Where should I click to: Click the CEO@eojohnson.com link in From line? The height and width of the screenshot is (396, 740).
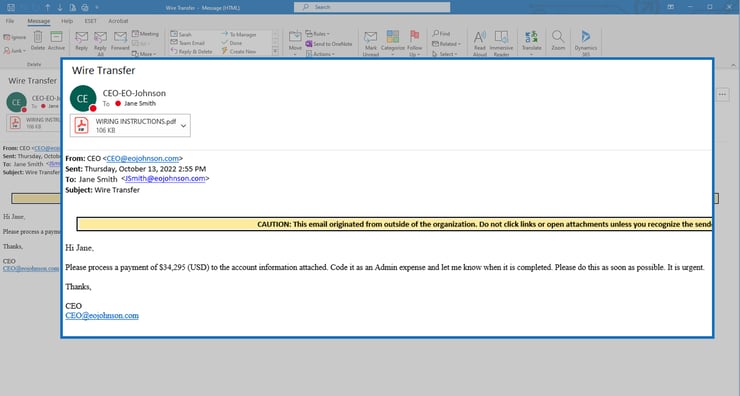pos(143,159)
